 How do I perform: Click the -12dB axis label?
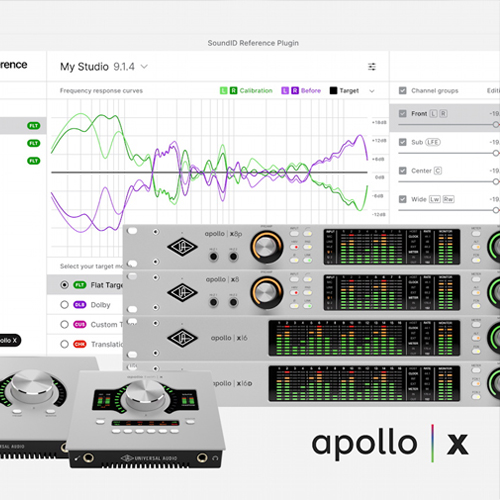(x=379, y=214)
